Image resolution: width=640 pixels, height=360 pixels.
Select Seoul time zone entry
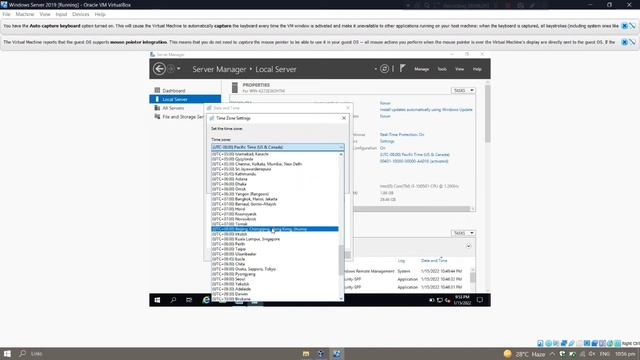coord(275,279)
